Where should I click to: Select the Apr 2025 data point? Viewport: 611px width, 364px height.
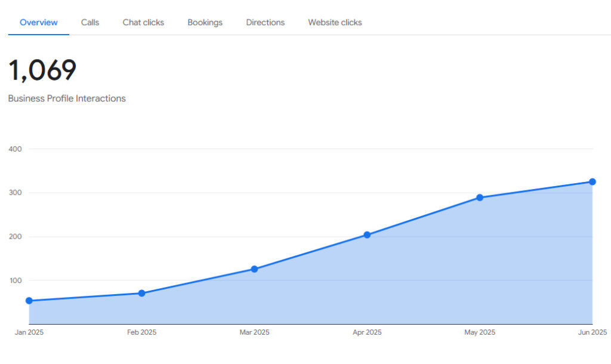point(367,235)
